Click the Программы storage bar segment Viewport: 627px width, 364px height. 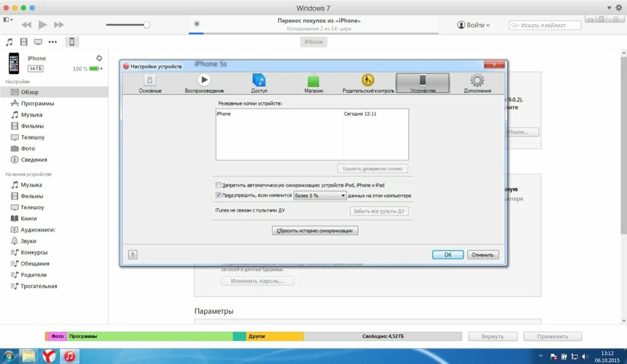149,337
